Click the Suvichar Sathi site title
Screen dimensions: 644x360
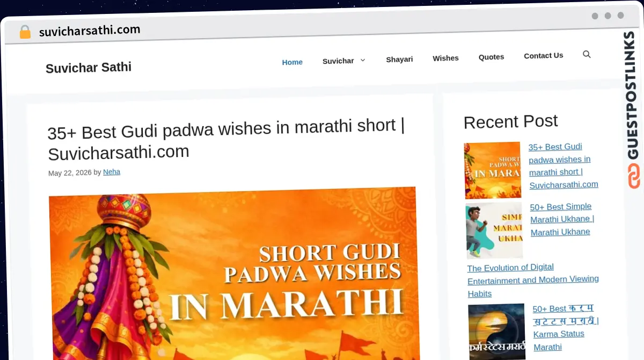[x=89, y=68]
